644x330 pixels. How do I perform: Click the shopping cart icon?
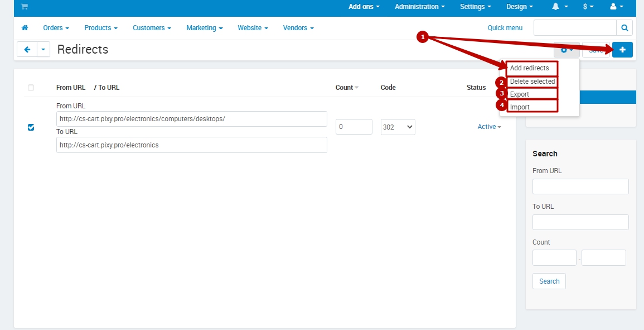coord(24,7)
